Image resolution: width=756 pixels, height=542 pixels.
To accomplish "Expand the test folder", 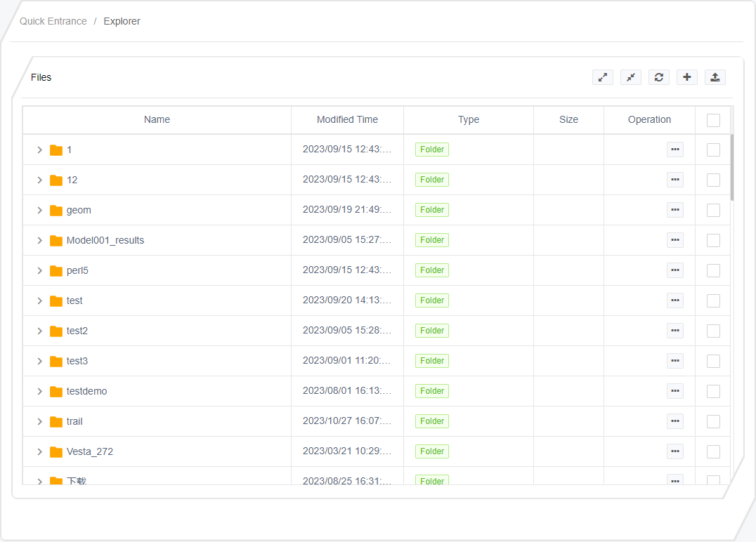I will pos(39,300).
